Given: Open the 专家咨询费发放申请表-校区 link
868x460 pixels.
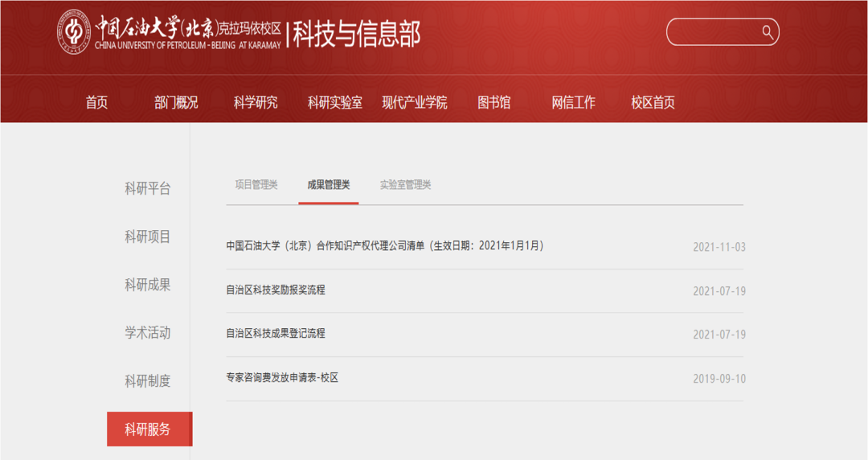Looking at the screenshot, I should click(282, 377).
